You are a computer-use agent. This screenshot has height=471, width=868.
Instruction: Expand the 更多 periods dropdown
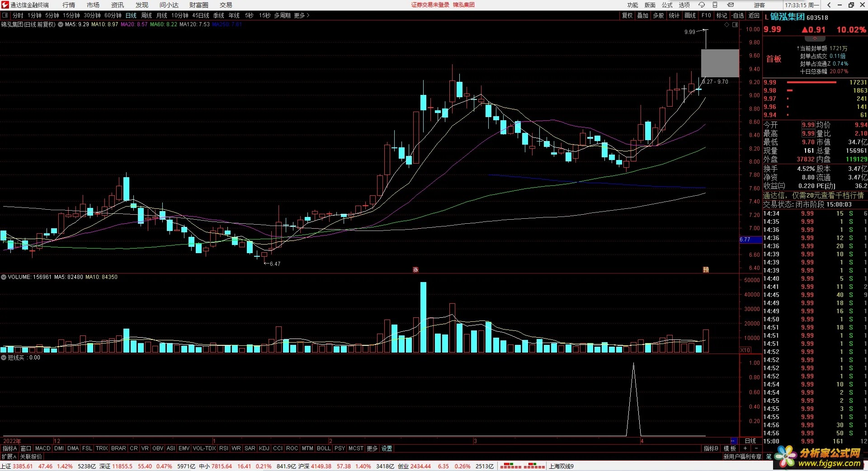302,15
